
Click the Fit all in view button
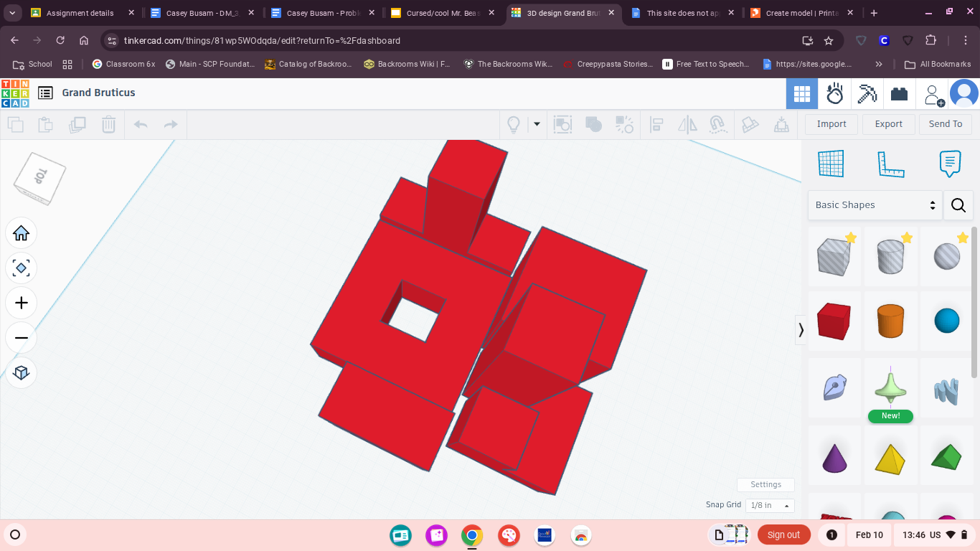point(21,268)
